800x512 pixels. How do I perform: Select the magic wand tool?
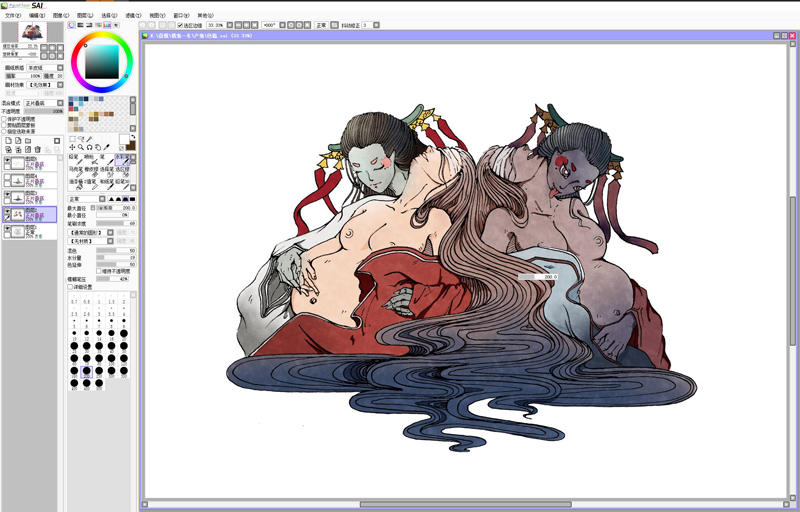click(x=89, y=139)
